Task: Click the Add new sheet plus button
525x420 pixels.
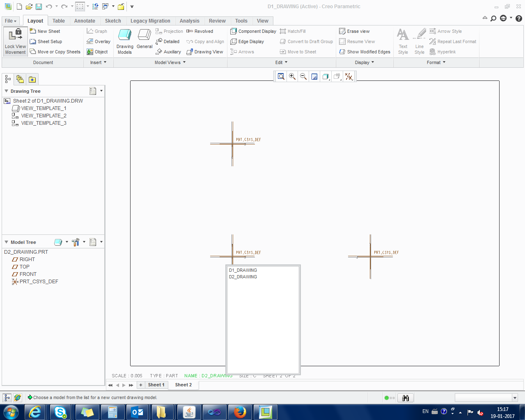Action: point(141,385)
